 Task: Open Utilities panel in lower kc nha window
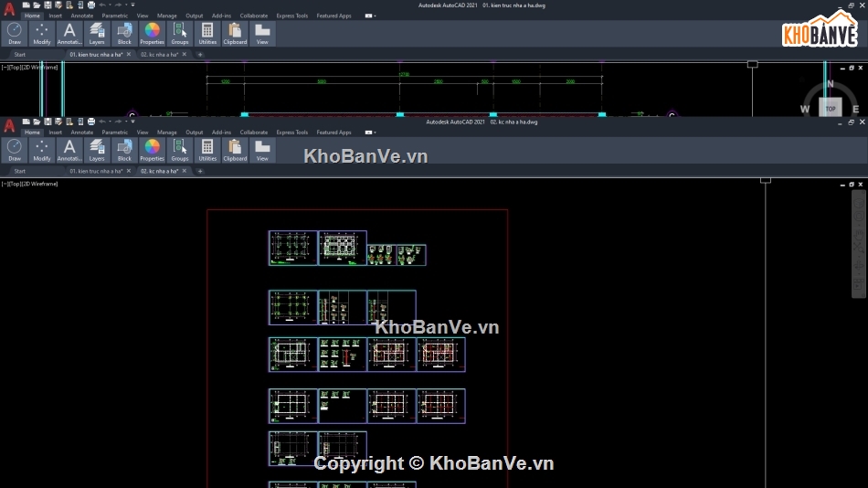(x=207, y=150)
